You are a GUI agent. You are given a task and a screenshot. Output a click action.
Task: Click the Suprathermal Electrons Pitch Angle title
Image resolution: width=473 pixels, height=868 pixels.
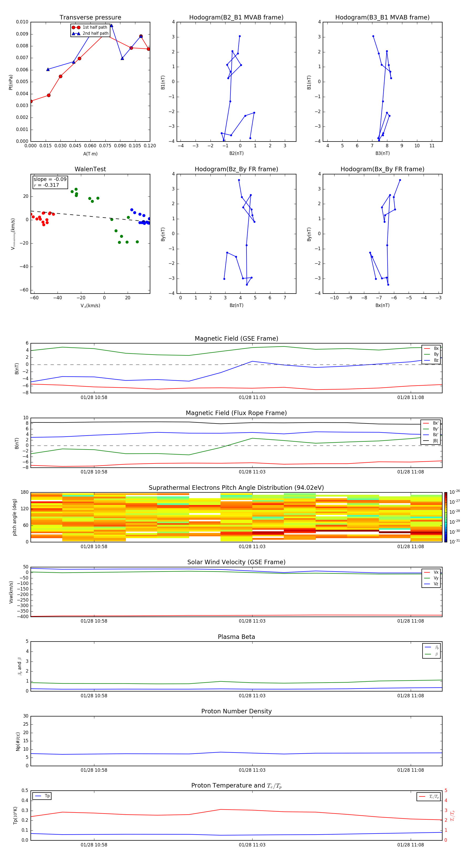(236, 488)
